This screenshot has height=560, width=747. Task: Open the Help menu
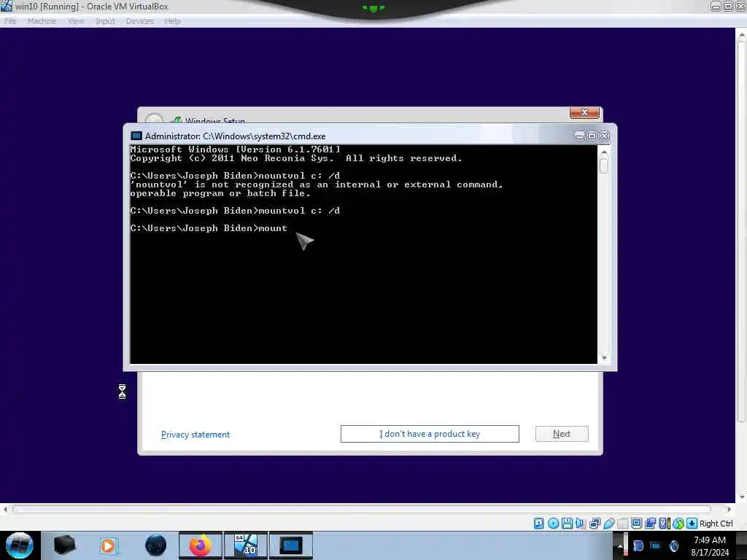[x=172, y=21]
